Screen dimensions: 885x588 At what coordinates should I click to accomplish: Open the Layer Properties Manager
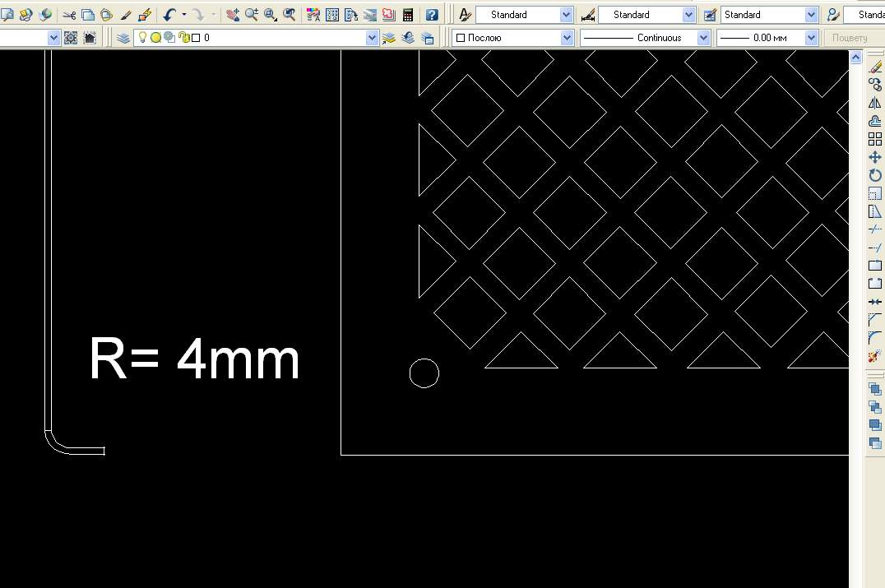click(x=123, y=38)
